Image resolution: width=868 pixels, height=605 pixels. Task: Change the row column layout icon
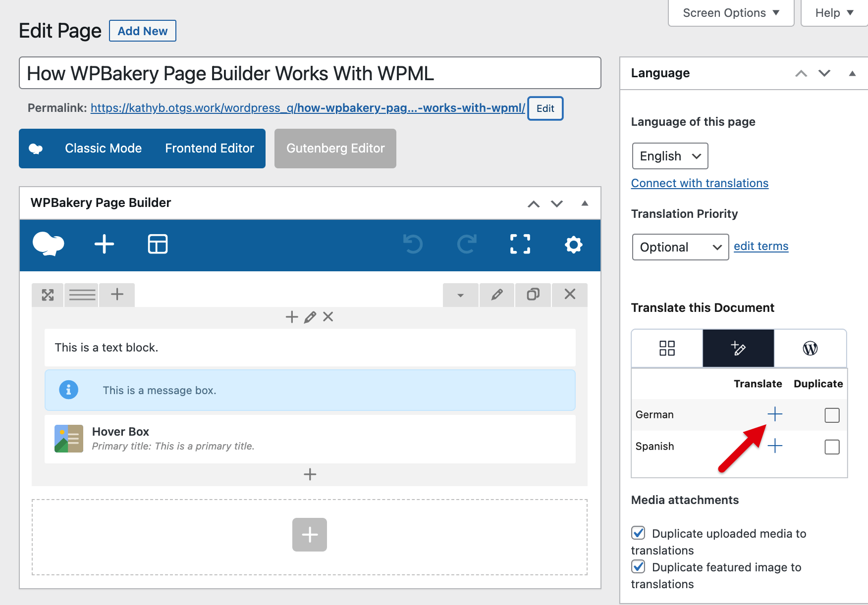[x=82, y=295]
